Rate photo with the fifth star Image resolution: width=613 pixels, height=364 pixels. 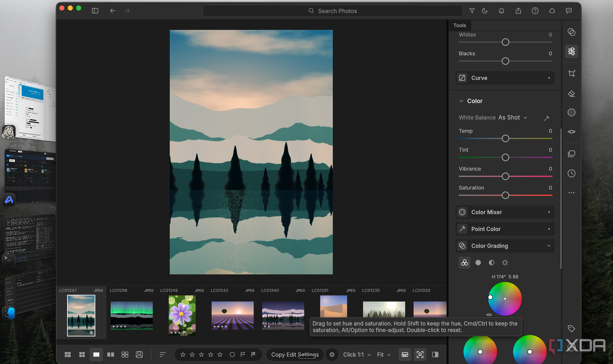(220, 355)
